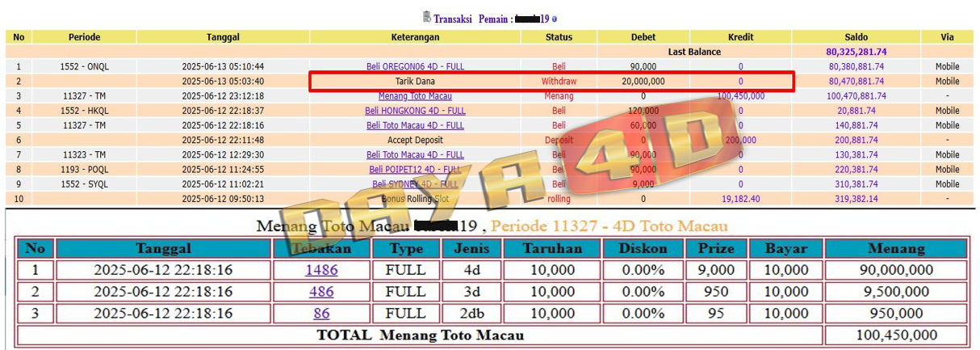The image size is (980, 350).
Task: Select the period cell 1552 - SYQL
Action: [84, 183]
